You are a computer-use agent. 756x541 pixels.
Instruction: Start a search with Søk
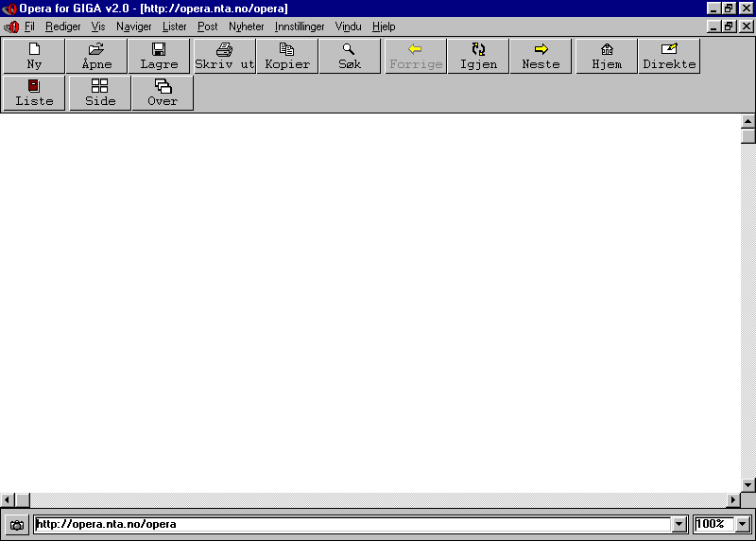click(350, 57)
